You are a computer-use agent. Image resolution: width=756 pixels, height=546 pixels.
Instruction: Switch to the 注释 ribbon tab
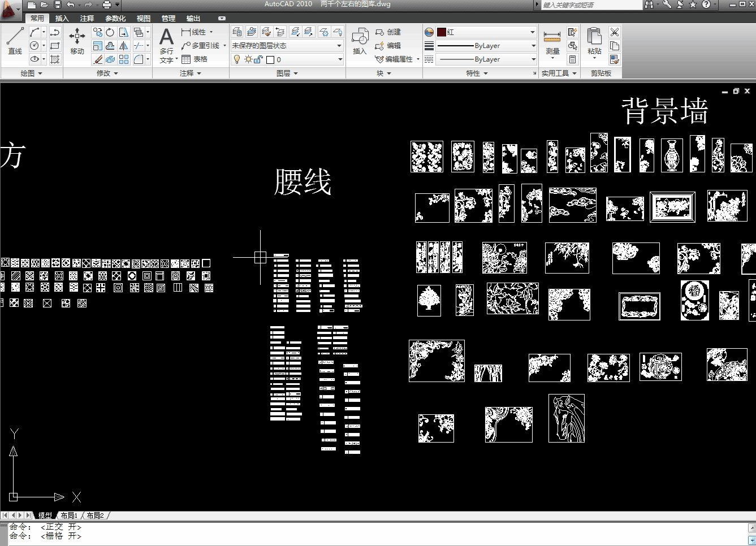point(87,19)
